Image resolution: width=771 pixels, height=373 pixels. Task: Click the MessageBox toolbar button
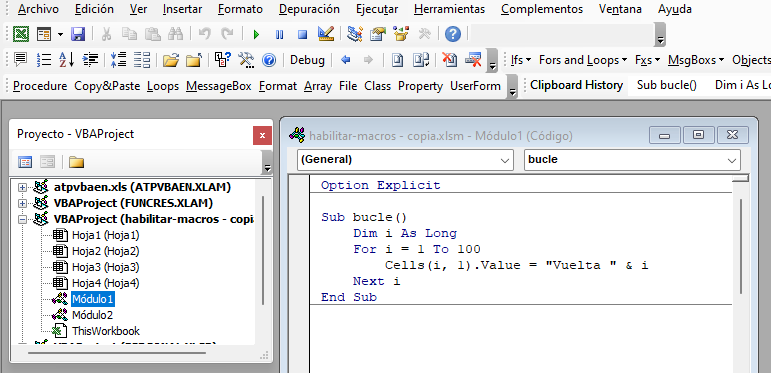219,86
